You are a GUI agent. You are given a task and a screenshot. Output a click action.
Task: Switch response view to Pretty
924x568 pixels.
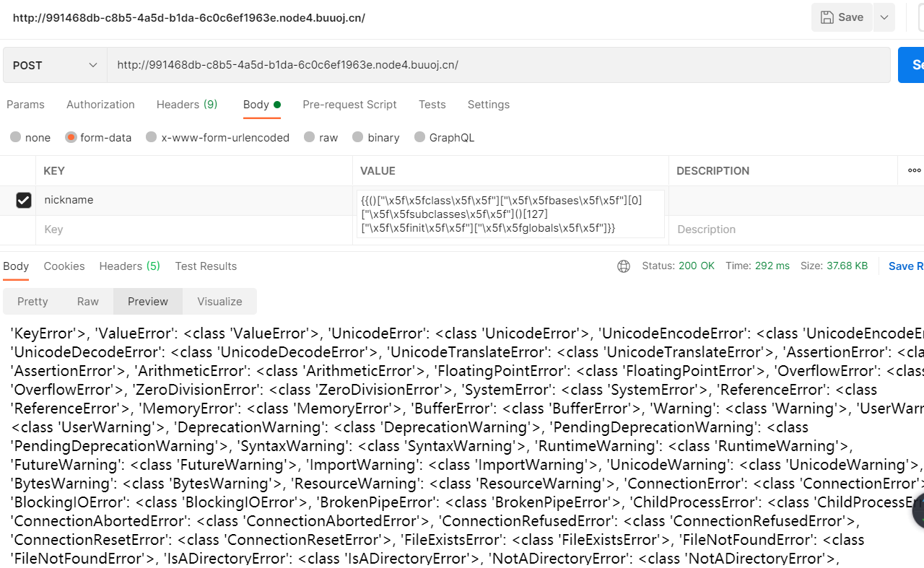(32, 301)
